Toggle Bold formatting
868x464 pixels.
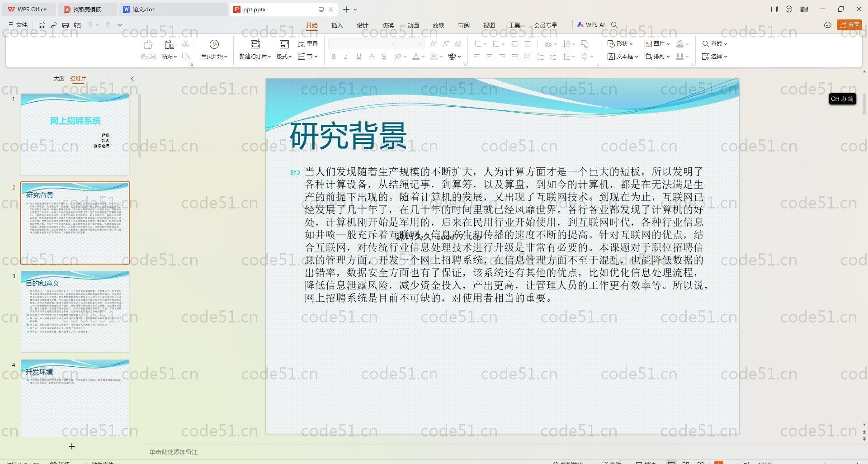(334, 57)
